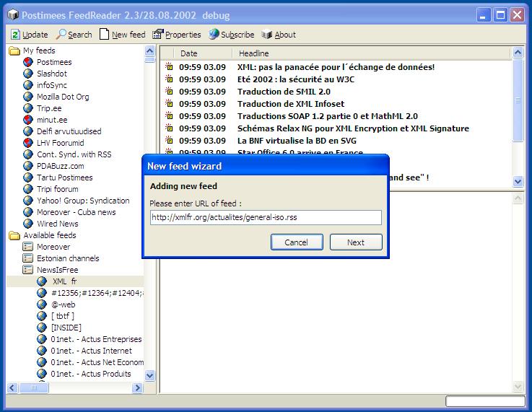Image resolution: width=532 pixels, height=412 pixels.
Task: Sort the list by Headline column
Action: click(253, 53)
